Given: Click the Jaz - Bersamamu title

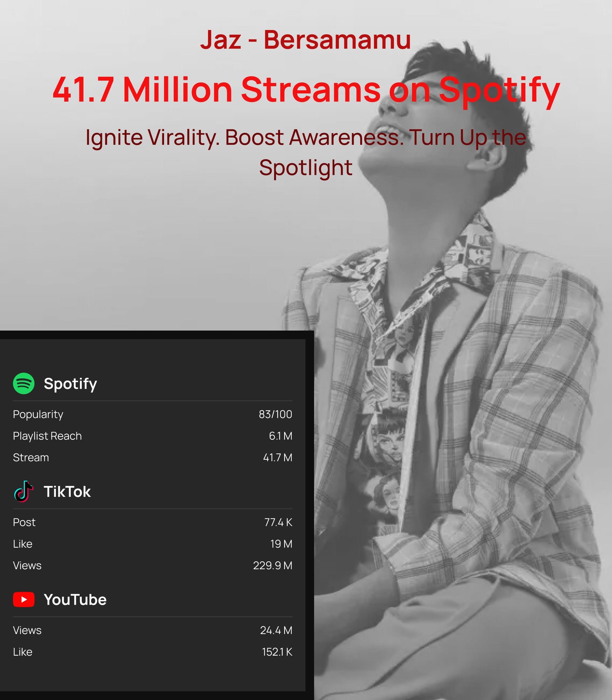Looking at the screenshot, I should pyautogui.click(x=306, y=39).
